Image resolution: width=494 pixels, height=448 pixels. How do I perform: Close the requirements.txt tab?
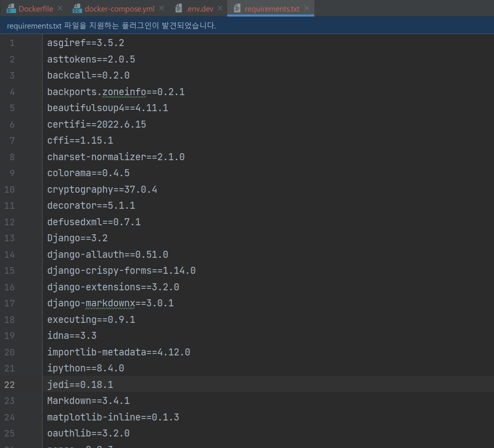306,9
